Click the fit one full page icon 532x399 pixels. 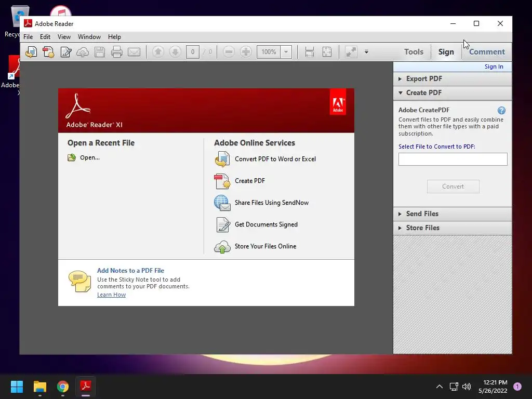click(327, 52)
